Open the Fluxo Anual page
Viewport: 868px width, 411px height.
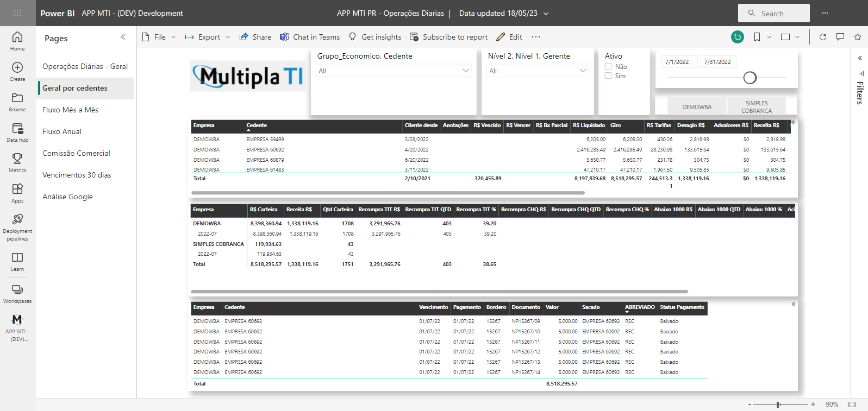coord(85,131)
